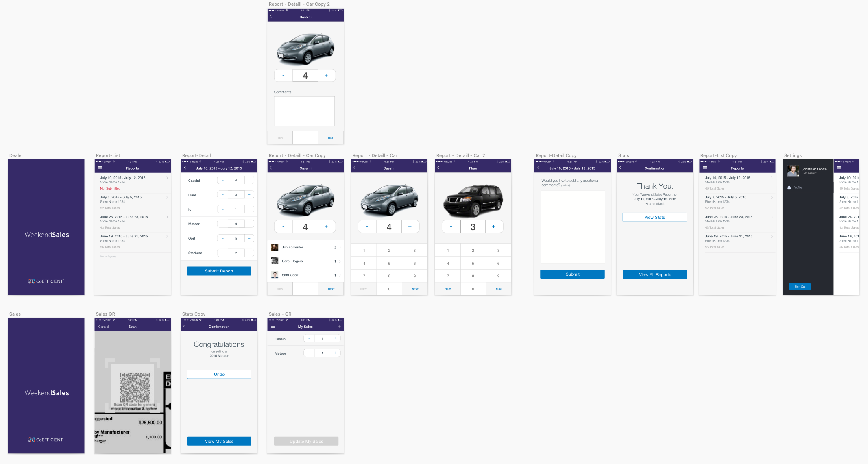Click Cassini quantity field on Report-Detail
The width and height of the screenshot is (868, 464).
(x=236, y=180)
